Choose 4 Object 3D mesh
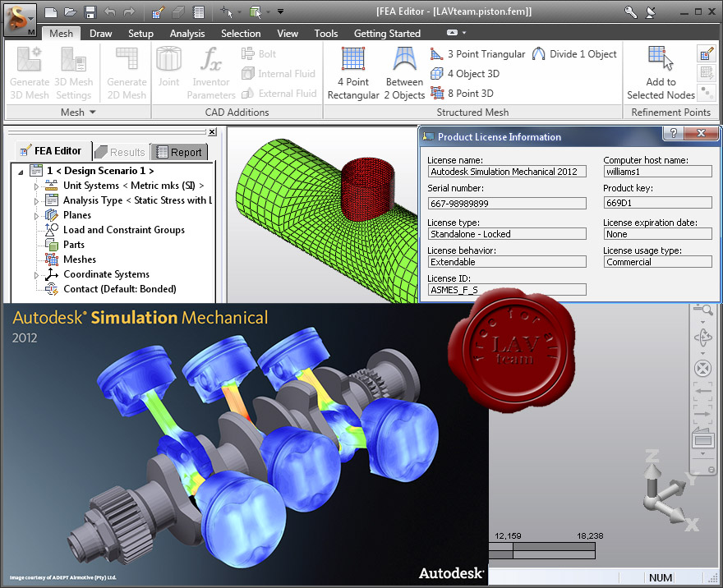The width and height of the screenshot is (723, 588). click(x=465, y=74)
